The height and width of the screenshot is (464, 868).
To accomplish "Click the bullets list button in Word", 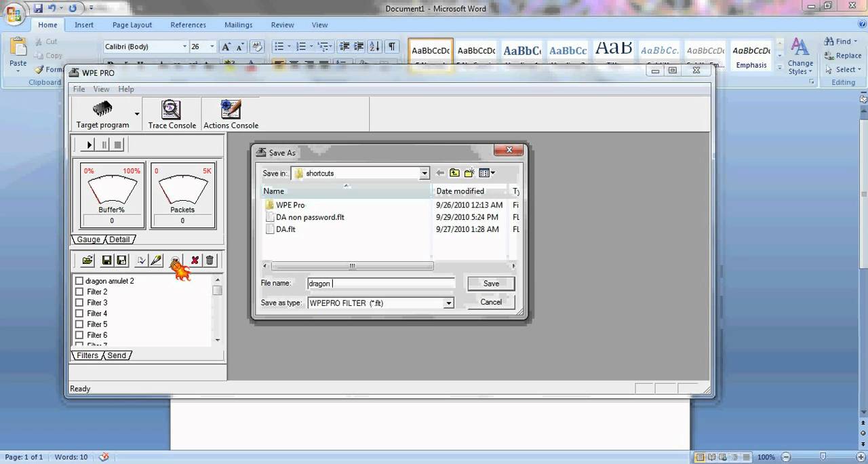I will (x=279, y=47).
